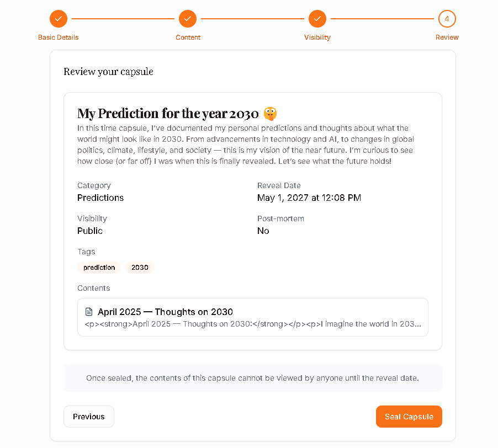Screen dimensions: 498x448
Task: Go back with the Previous button
Action: point(89,417)
